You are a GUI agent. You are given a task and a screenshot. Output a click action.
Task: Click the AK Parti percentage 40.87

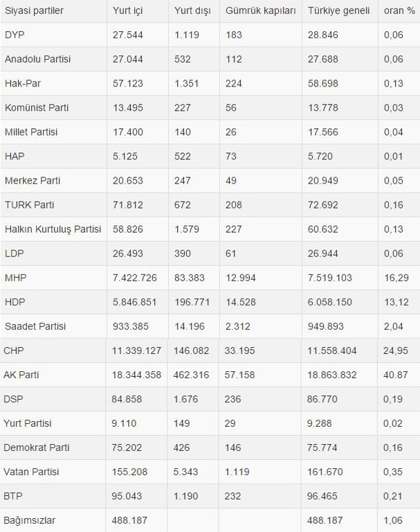pyautogui.click(x=395, y=375)
